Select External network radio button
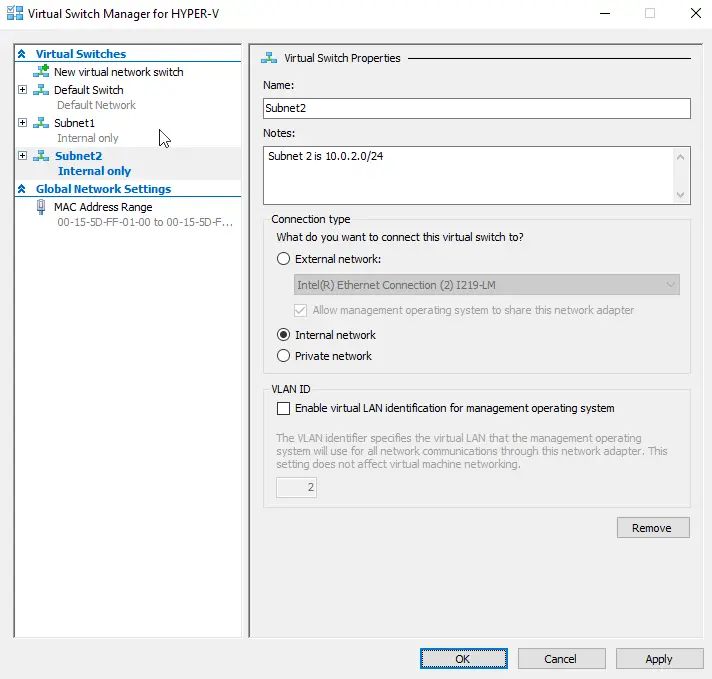This screenshot has width=712, height=679. click(x=283, y=259)
